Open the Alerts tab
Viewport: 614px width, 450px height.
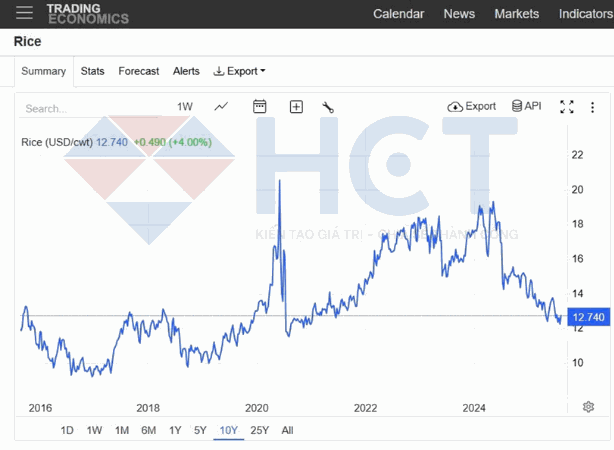click(186, 71)
